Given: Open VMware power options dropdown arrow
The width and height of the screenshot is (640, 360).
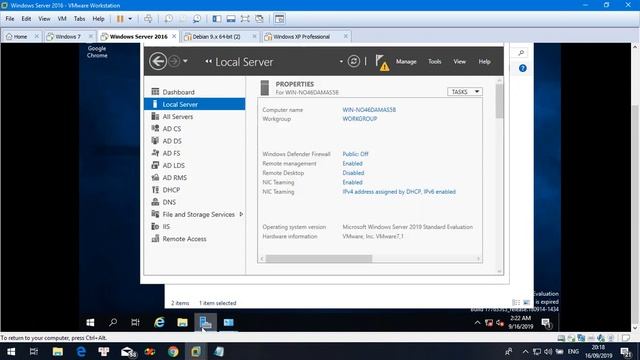Looking at the screenshot, I should coord(130,19).
